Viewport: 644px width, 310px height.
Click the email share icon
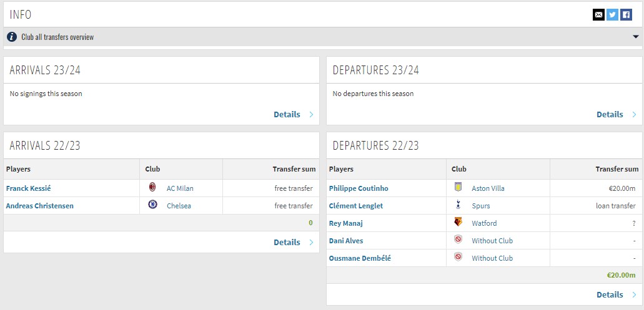(598, 15)
